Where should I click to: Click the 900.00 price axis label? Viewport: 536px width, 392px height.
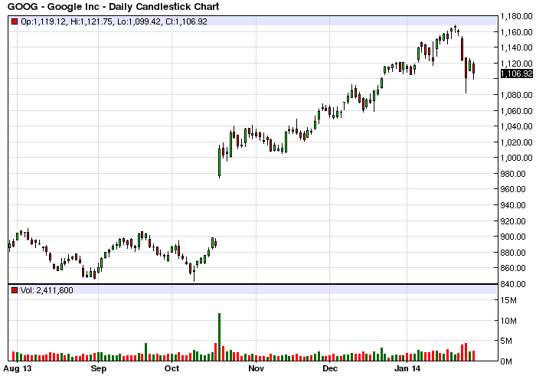coord(513,237)
